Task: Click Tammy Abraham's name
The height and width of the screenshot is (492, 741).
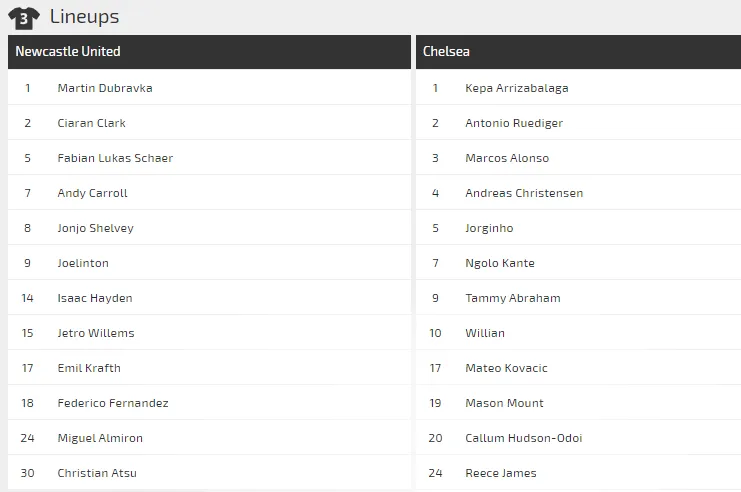Action: click(513, 298)
